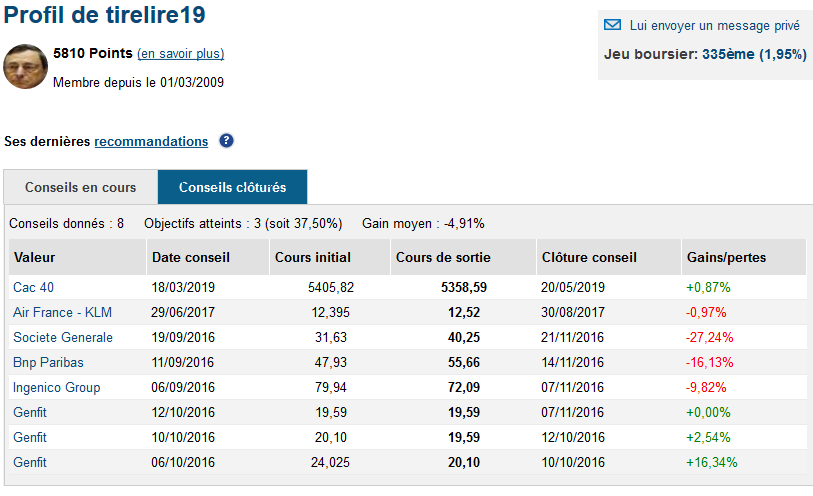Select the +0,00% gain value

[x=708, y=413]
